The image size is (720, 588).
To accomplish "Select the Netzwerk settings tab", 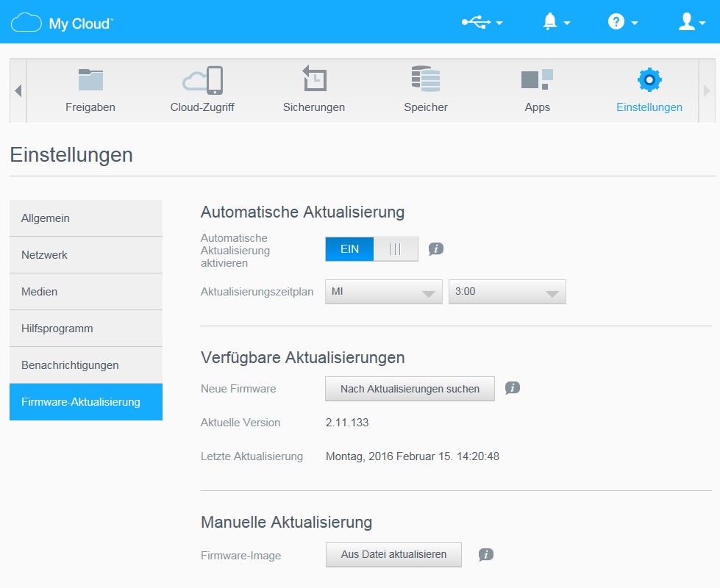I will pos(86,255).
